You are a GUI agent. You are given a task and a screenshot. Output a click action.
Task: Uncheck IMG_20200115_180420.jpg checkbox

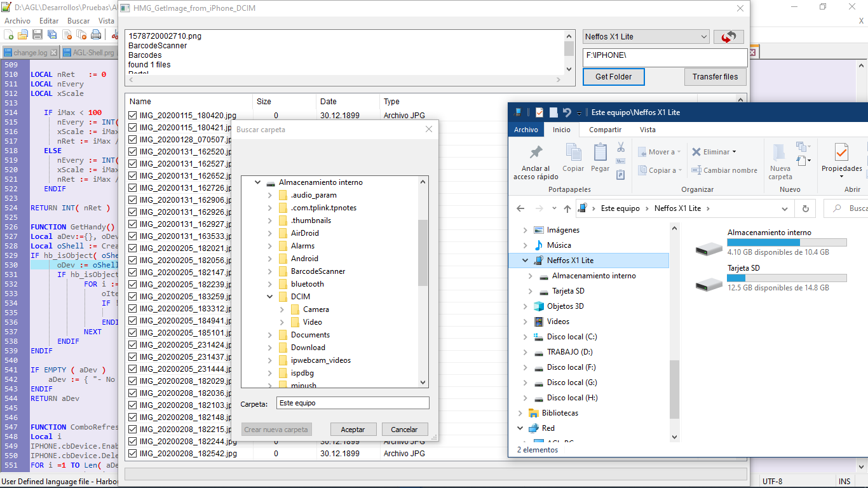click(x=133, y=116)
